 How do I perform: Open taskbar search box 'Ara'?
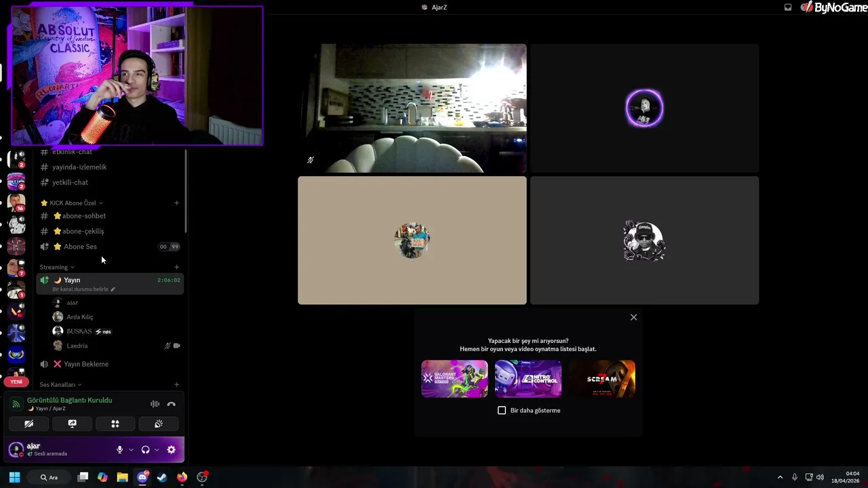49,477
